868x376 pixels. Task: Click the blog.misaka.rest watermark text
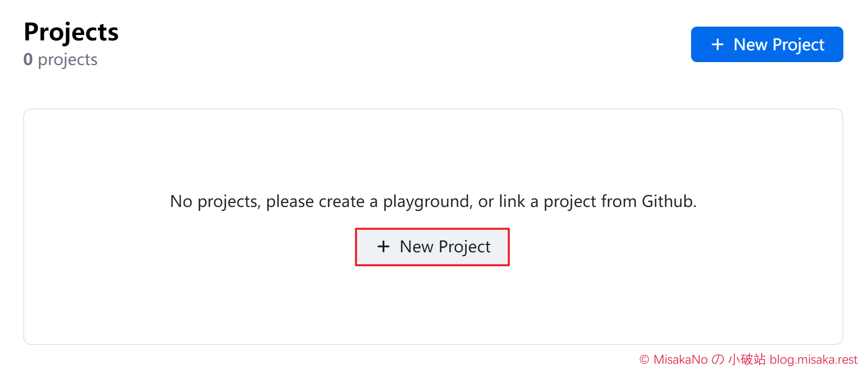click(x=813, y=360)
